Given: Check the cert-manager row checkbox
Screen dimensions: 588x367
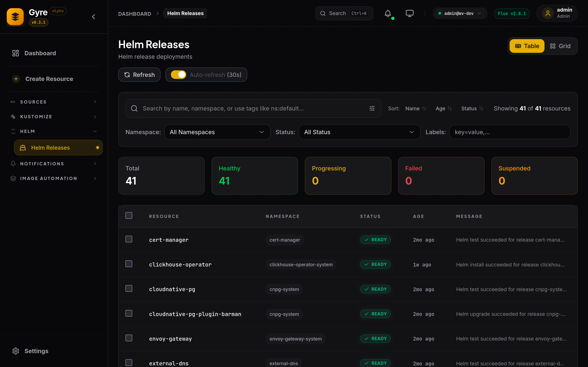Looking at the screenshot, I should [x=129, y=239].
